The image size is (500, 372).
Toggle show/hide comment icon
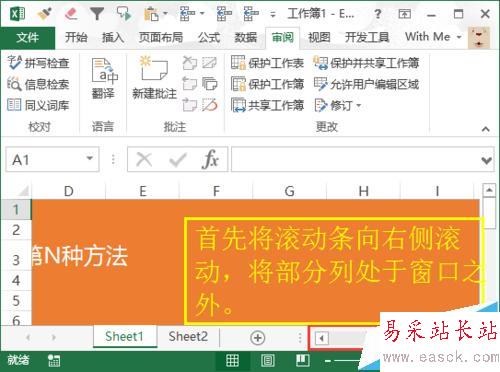pos(209,62)
